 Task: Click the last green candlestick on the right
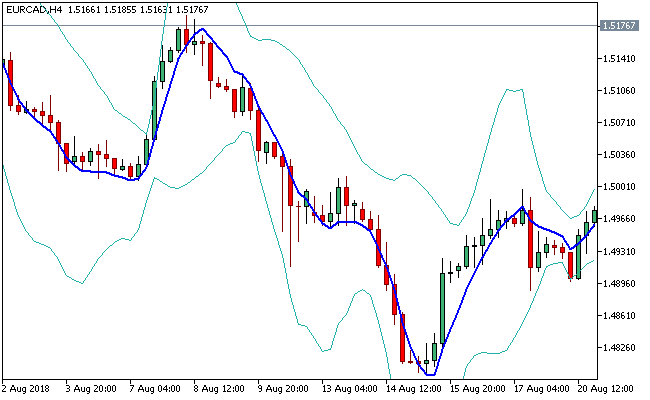tap(594, 215)
